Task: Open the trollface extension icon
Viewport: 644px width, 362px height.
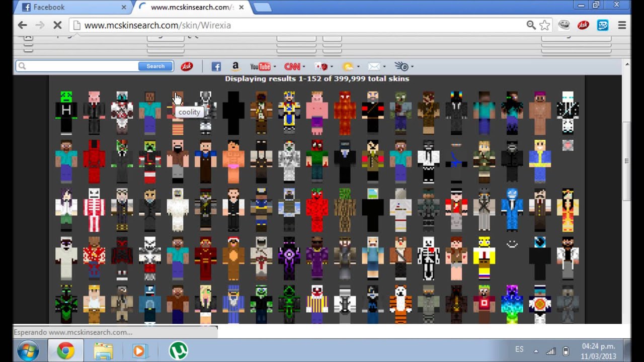Action: [564, 25]
